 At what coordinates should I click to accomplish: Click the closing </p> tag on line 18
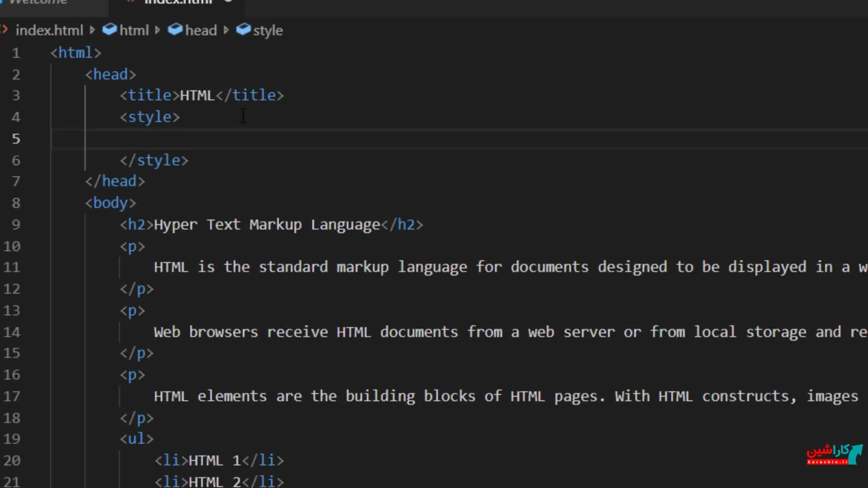(137, 418)
